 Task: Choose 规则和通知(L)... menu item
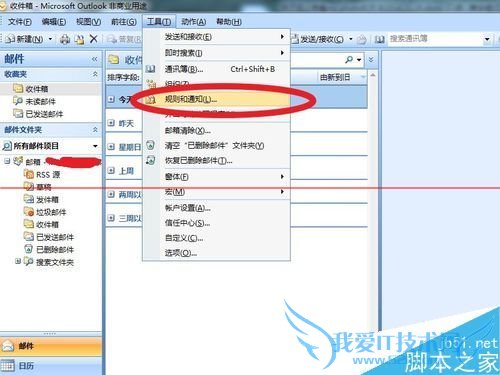pos(217,99)
